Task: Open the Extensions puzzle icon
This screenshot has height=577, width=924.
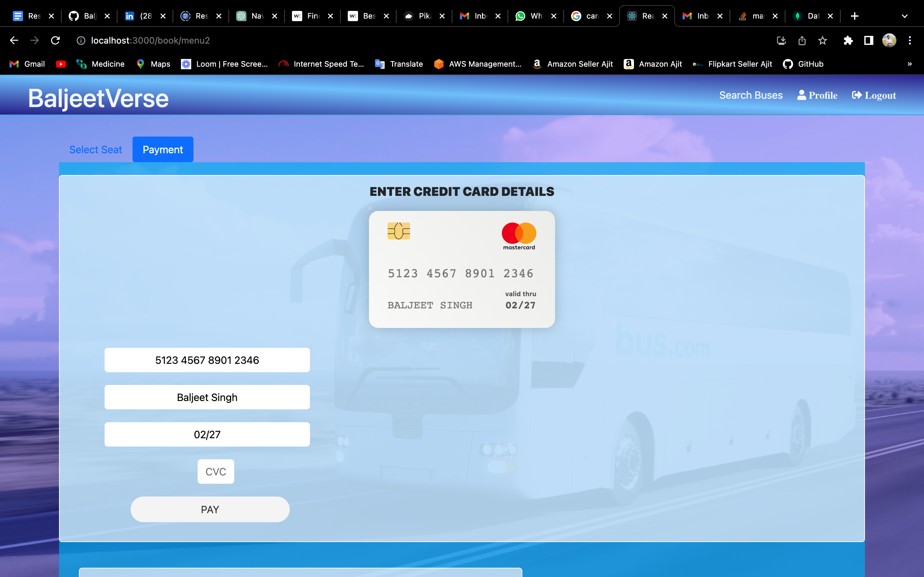Action: (848, 40)
